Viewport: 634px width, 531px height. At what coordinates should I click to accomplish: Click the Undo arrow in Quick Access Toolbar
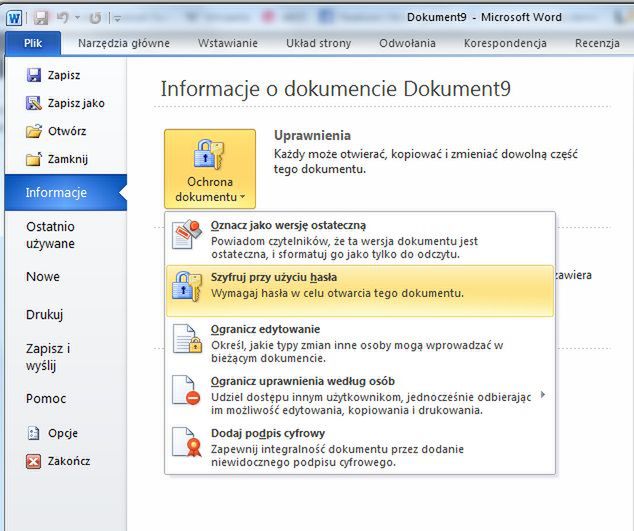pyautogui.click(x=63, y=18)
